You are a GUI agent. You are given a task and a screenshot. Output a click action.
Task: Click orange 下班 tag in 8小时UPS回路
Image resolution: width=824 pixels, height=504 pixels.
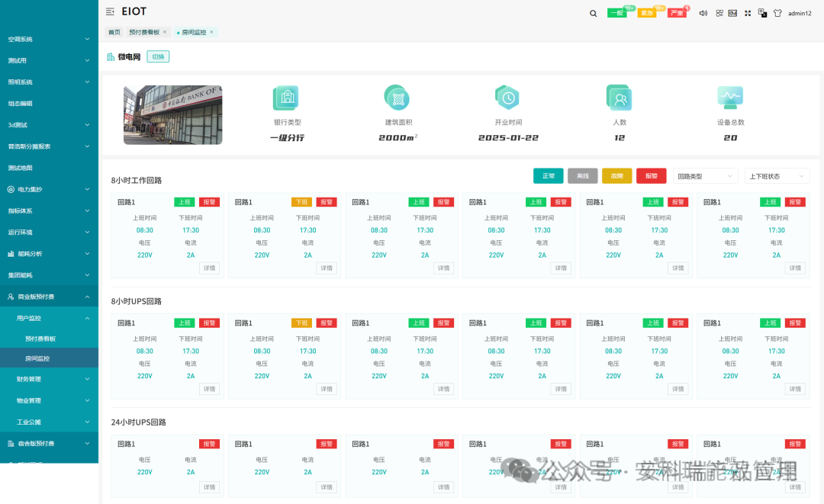click(301, 323)
